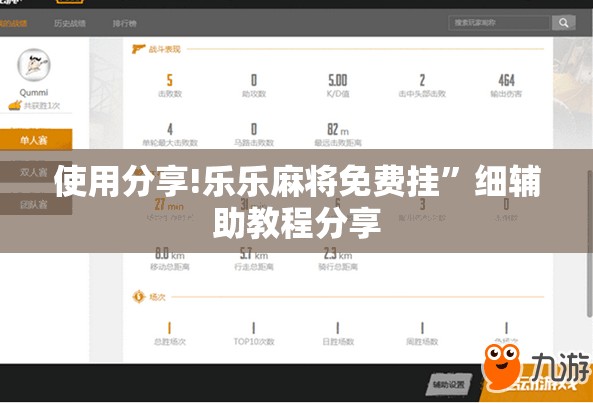Select the 双人赛 mode tab
The height and width of the screenshot is (403, 593).
pos(36,172)
